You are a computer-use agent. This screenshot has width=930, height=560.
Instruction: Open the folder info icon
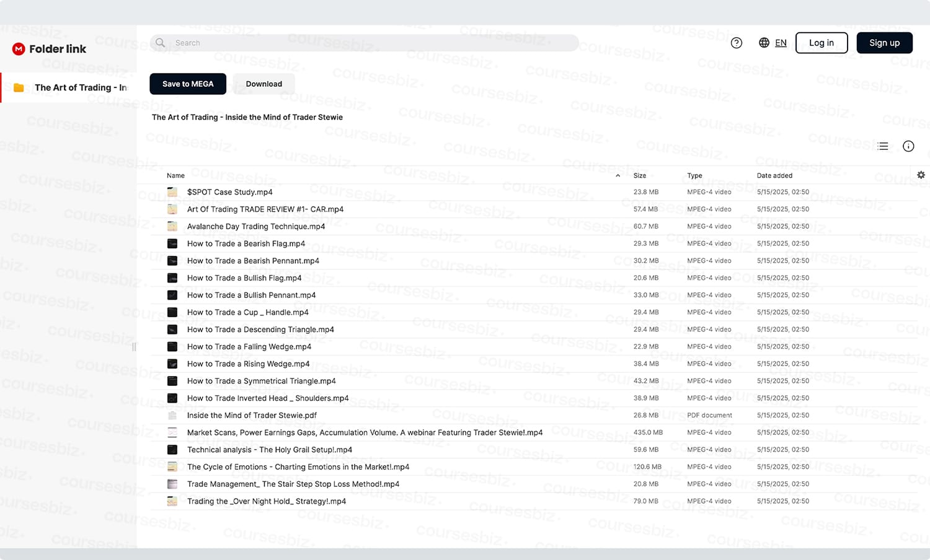point(908,146)
